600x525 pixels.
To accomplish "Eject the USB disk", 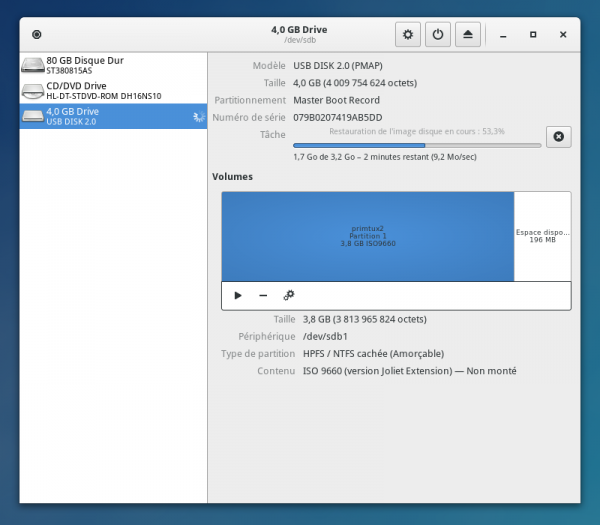I will (468, 34).
